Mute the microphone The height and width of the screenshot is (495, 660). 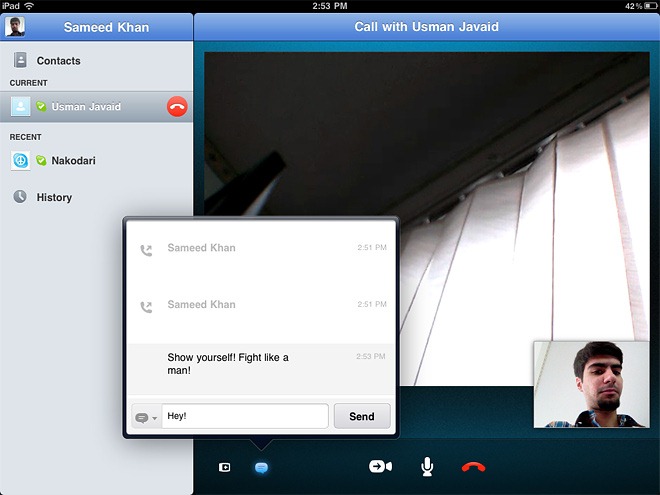(427, 467)
